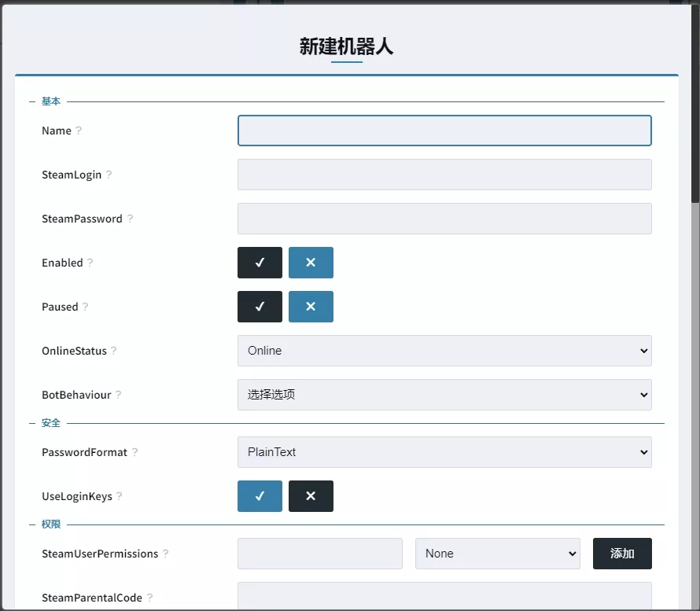The width and height of the screenshot is (700, 611).
Task: Click the OnlineStatus help question mark
Action: tap(113, 352)
